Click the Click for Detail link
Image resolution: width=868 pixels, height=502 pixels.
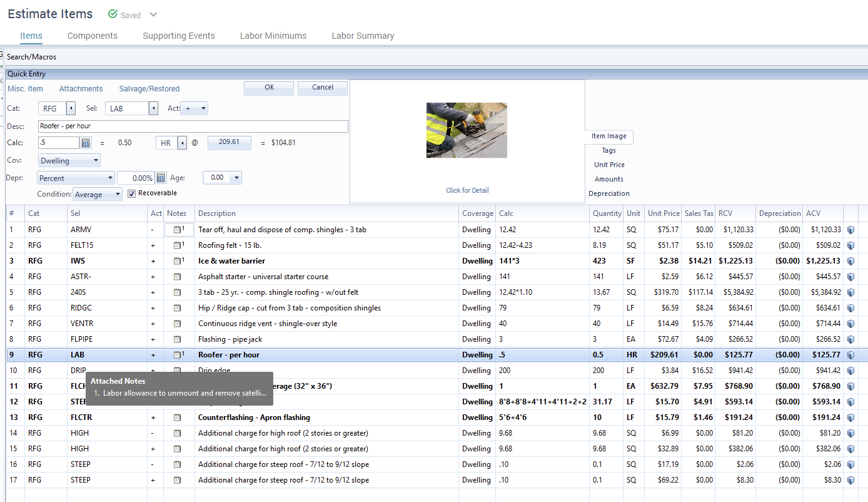tap(467, 190)
